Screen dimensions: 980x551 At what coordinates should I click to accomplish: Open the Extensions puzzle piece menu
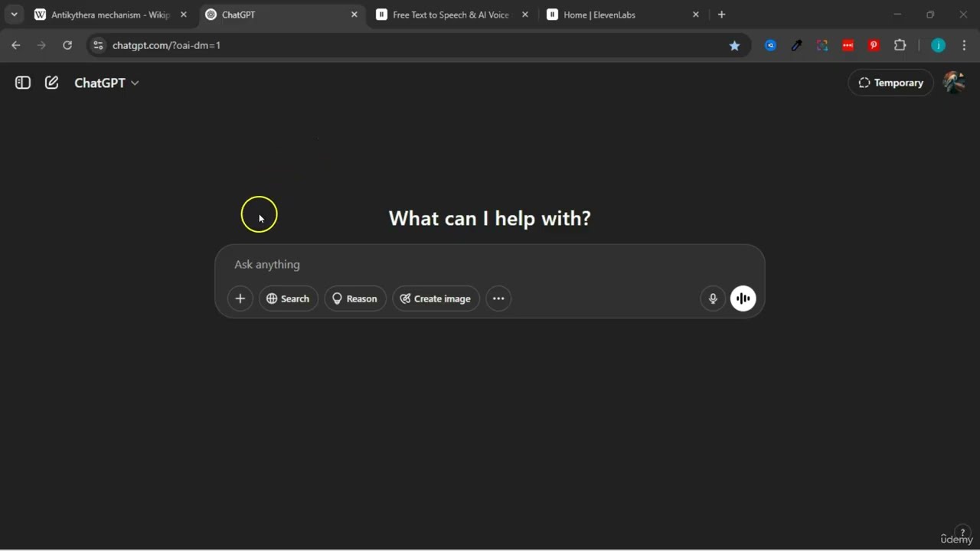click(900, 45)
